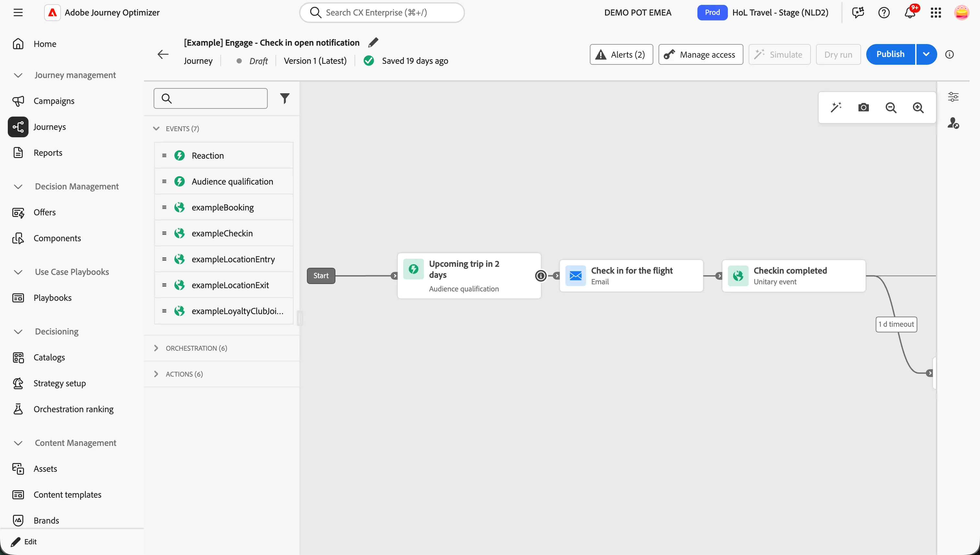Zoom in on the journey canvas
This screenshot has width=980, height=555.
point(918,108)
